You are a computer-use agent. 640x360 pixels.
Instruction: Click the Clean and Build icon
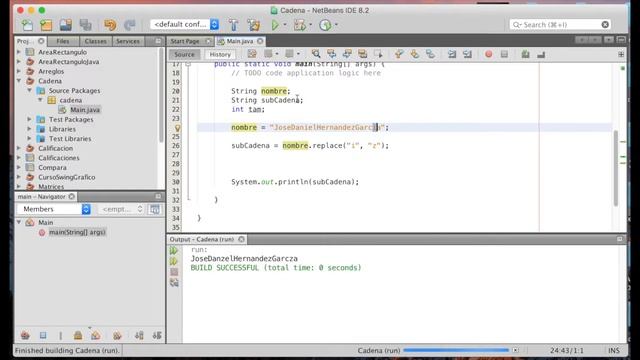tap(253, 25)
